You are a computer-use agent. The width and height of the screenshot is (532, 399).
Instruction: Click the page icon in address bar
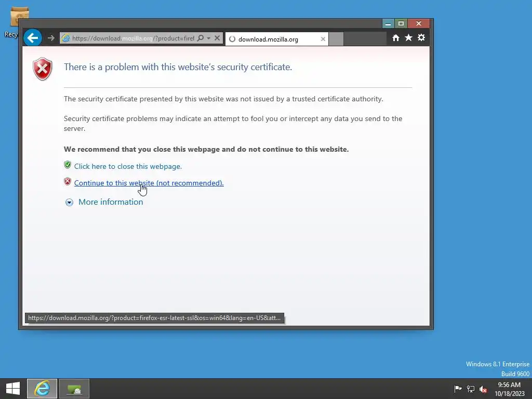66,38
